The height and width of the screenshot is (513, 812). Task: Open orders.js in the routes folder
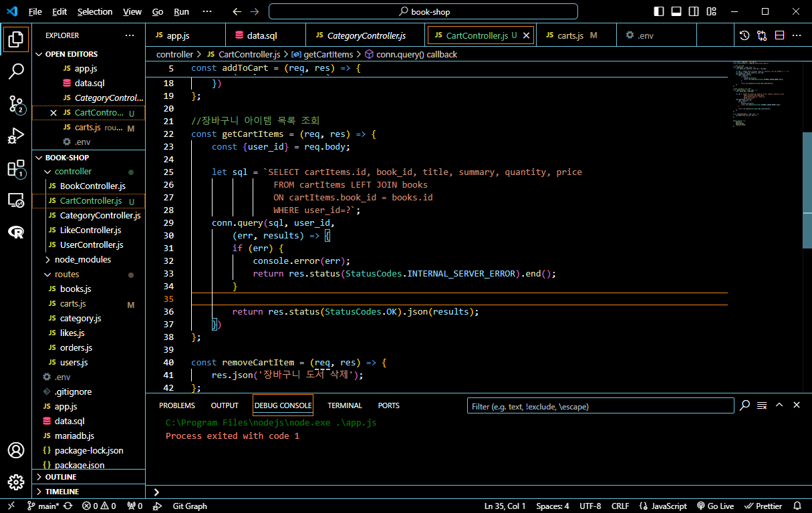pyautogui.click(x=76, y=348)
